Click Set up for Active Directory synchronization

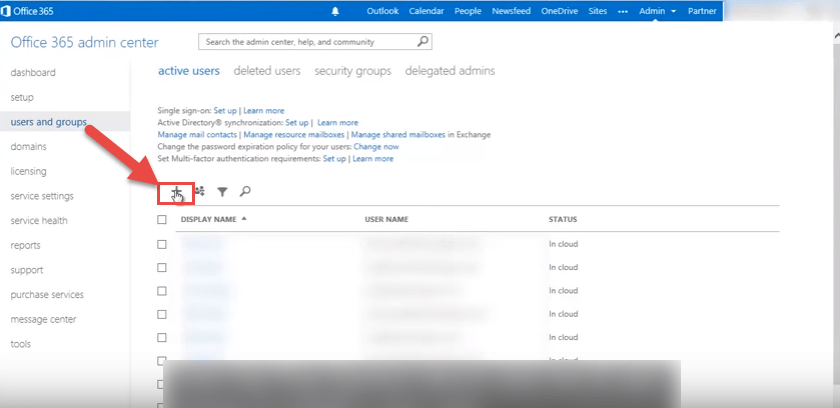click(297, 123)
